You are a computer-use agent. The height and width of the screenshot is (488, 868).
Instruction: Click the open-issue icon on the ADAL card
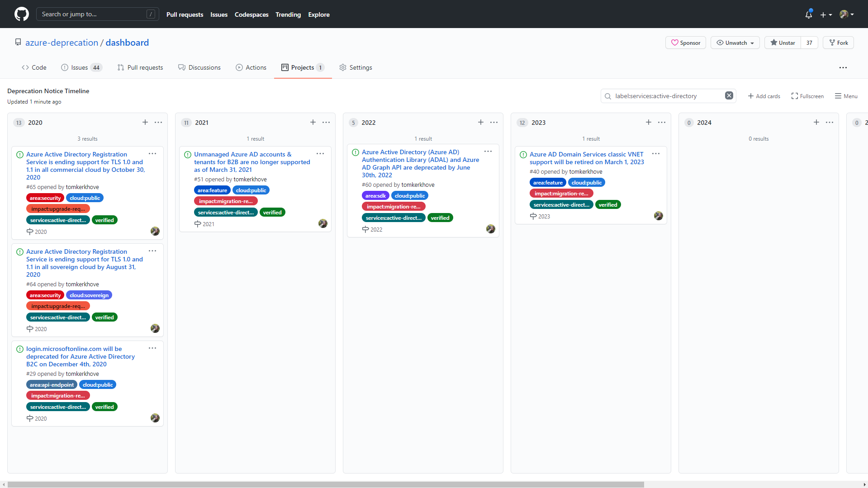pyautogui.click(x=356, y=152)
